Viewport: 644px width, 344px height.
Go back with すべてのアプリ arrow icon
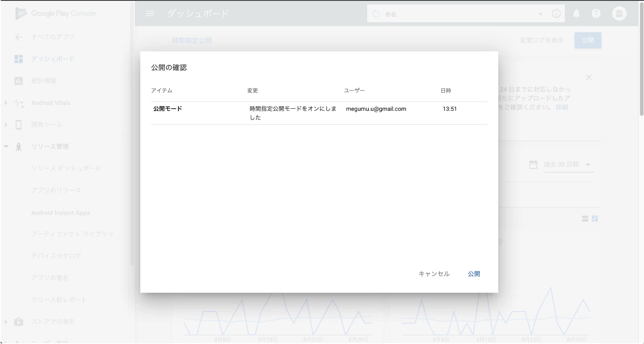click(x=19, y=37)
